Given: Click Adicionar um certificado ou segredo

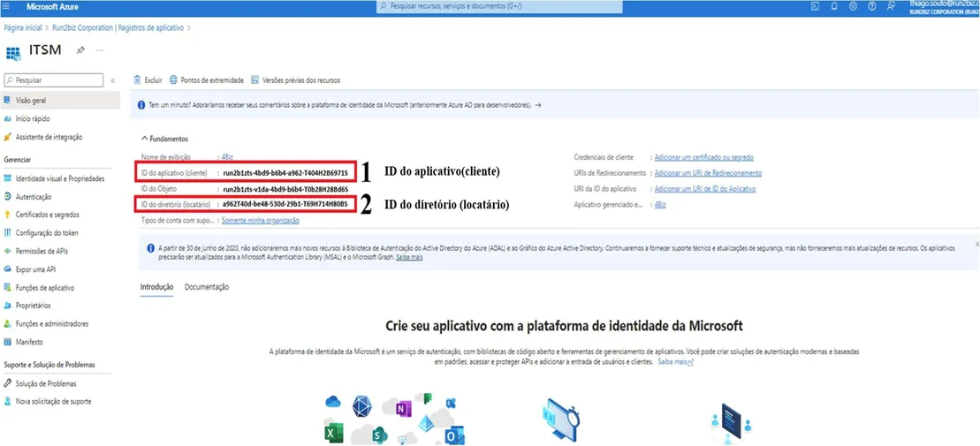Looking at the screenshot, I should click(x=703, y=157).
